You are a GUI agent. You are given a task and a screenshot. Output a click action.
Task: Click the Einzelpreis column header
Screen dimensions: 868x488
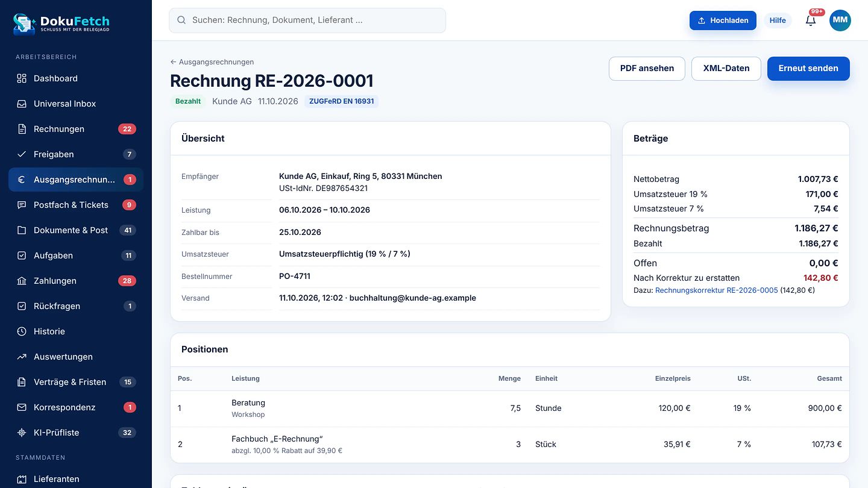click(x=673, y=378)
